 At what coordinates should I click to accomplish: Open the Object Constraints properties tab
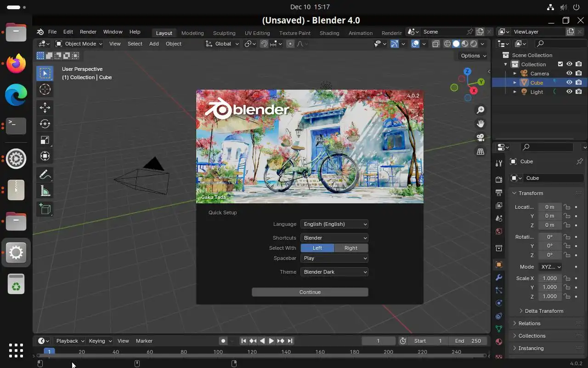[x=499, y=316]
